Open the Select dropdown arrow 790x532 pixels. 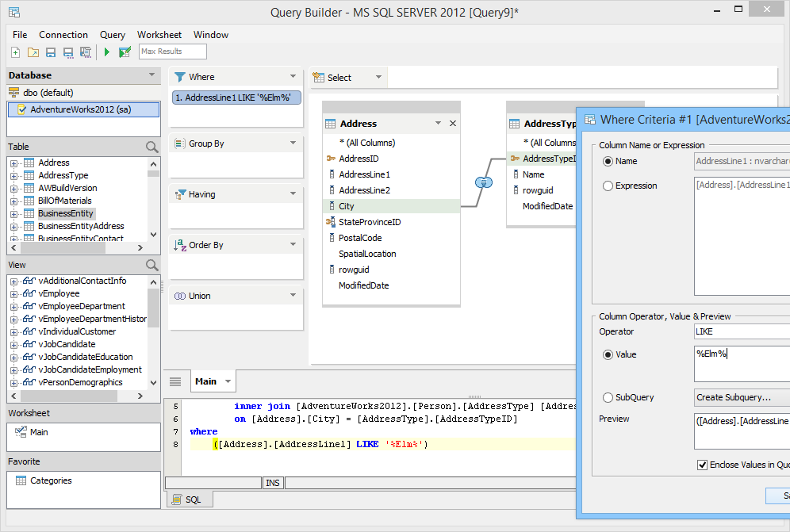click(378, 77)
